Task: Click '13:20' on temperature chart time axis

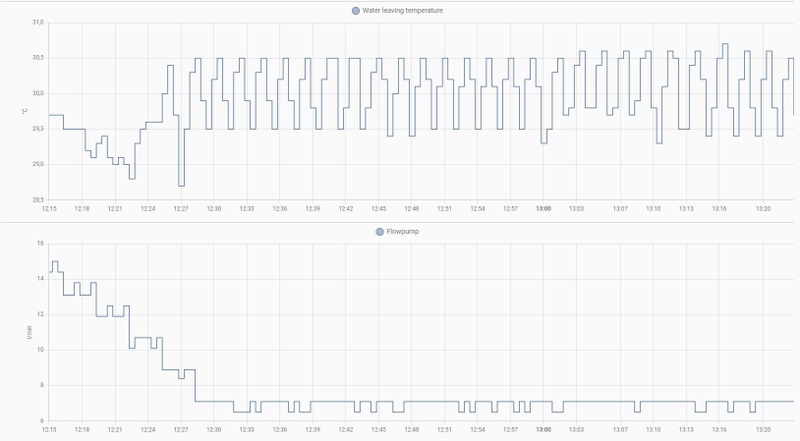Action: 763,209
